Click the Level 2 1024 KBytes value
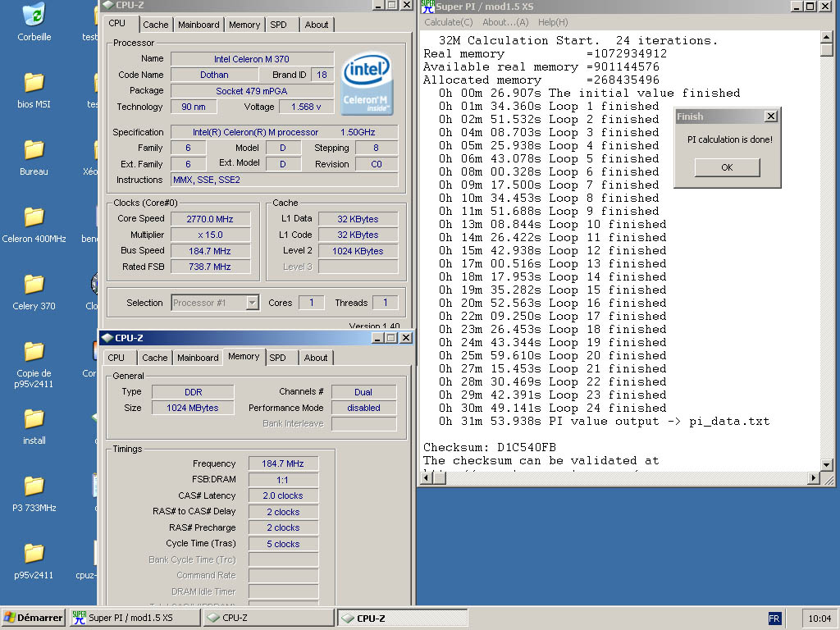Screen dimensions: 840x630 358,251
